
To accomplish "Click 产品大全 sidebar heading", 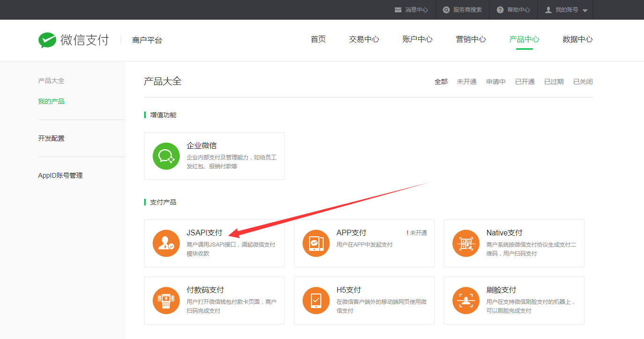I will tap(51, 81).
